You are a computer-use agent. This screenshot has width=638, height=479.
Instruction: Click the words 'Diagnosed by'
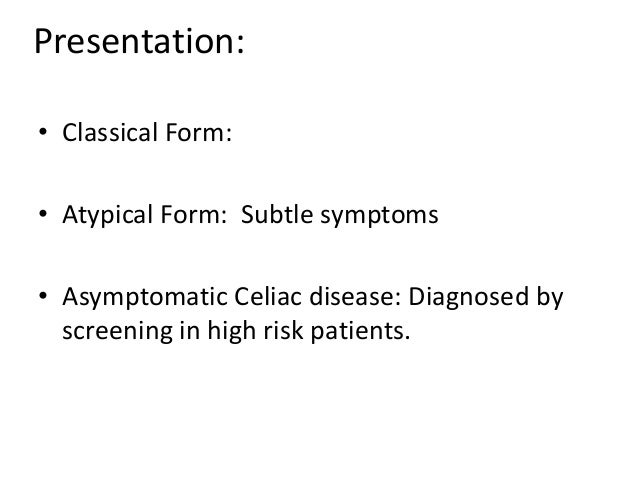(485, 297)
